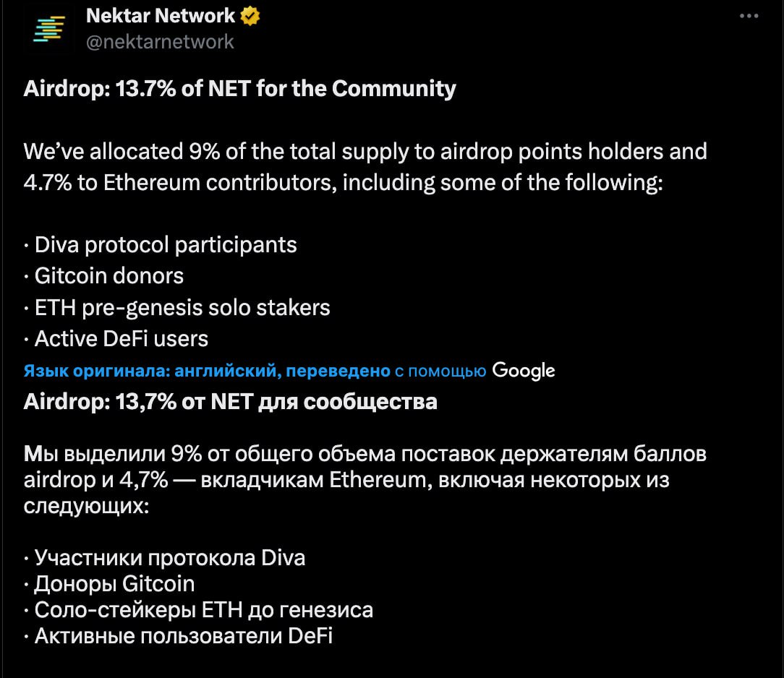Click the gold verified badge
This screenshot has width=784, height=678.
point(250,16)
